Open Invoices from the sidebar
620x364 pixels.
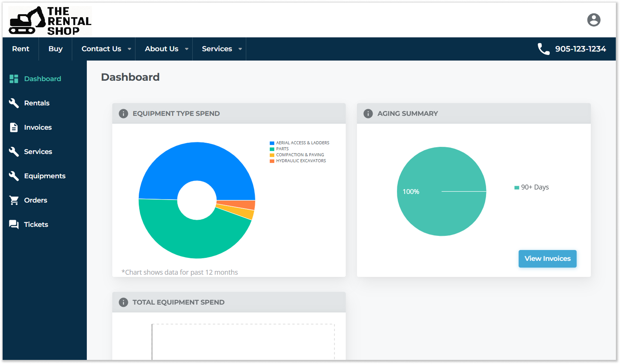tap(38, 127)
